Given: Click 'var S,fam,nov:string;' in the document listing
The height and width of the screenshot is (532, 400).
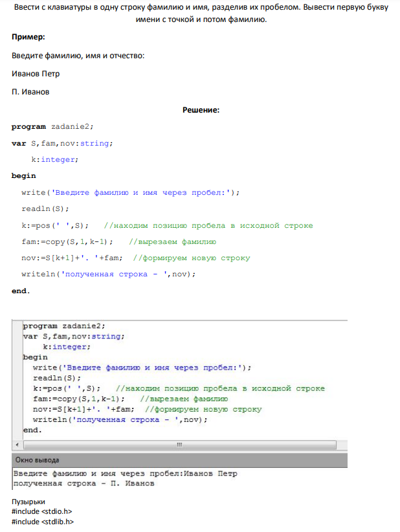Looking at the screenshot, I should 62,144.
